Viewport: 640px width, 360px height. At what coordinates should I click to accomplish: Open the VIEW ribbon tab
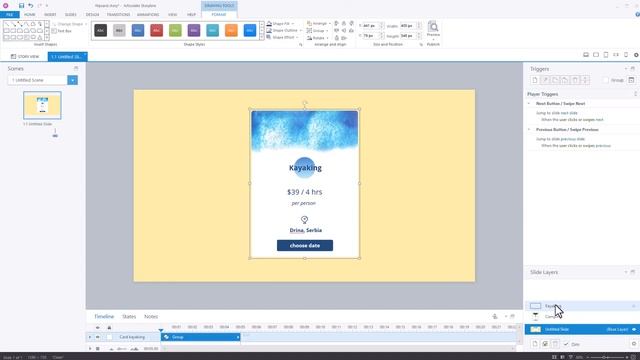click(172, 14)
